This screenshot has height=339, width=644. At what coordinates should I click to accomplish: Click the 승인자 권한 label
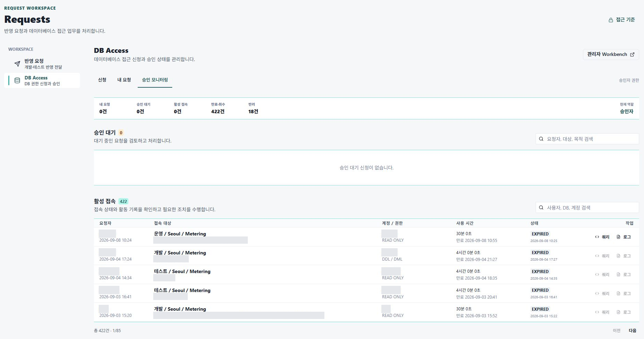629,80
